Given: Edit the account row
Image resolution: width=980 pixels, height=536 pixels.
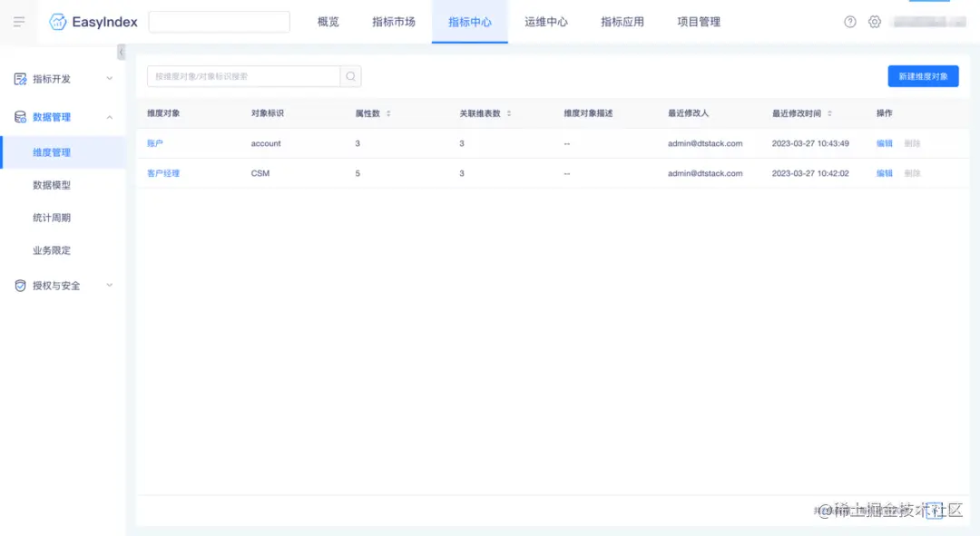Looking at the screenshot, I should (885, 143).
